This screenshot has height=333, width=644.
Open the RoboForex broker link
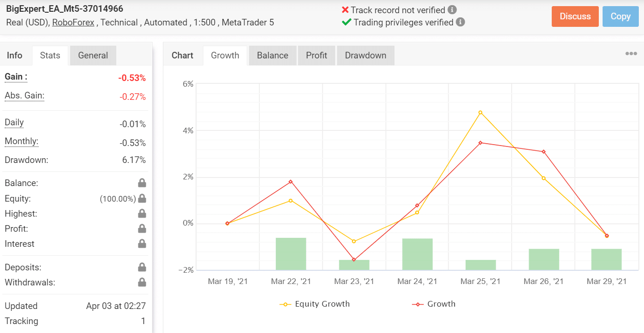point(73,22)
